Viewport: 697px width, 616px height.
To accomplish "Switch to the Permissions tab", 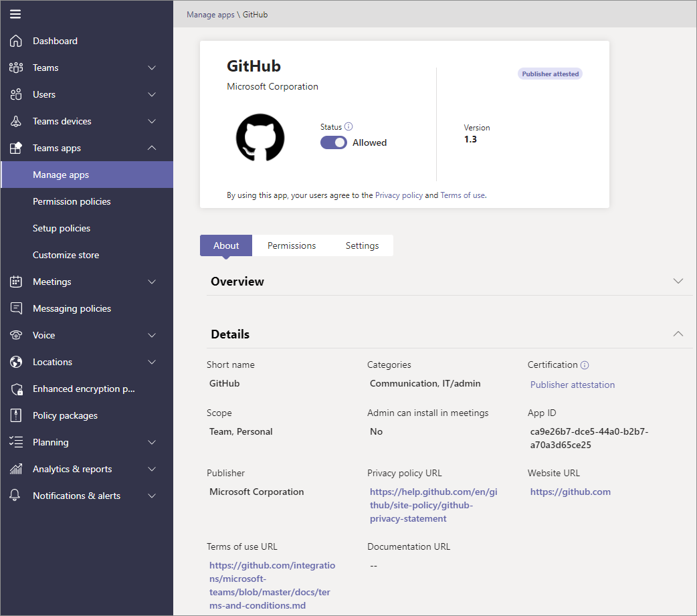I will coord(292,245).
